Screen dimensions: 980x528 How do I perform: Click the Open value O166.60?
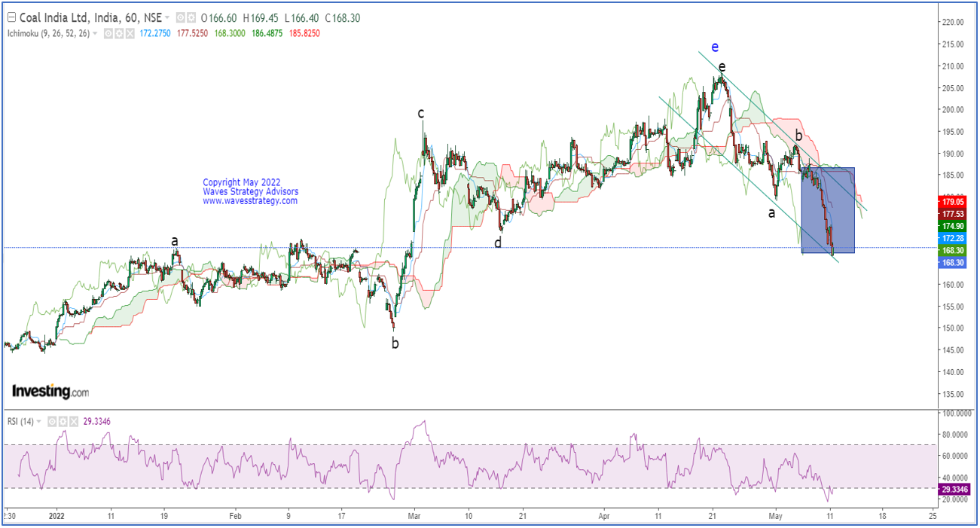pyautogui.click(x=218, y=18)
